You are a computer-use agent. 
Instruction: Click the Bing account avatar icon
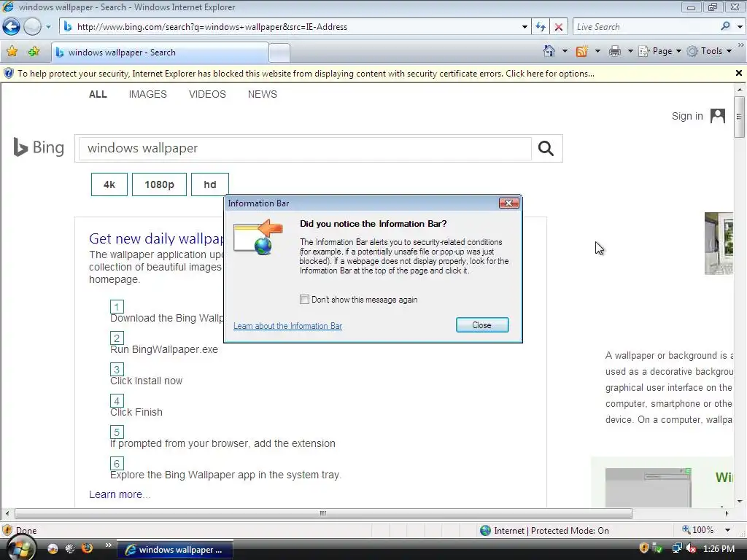[x=718, y=116]
